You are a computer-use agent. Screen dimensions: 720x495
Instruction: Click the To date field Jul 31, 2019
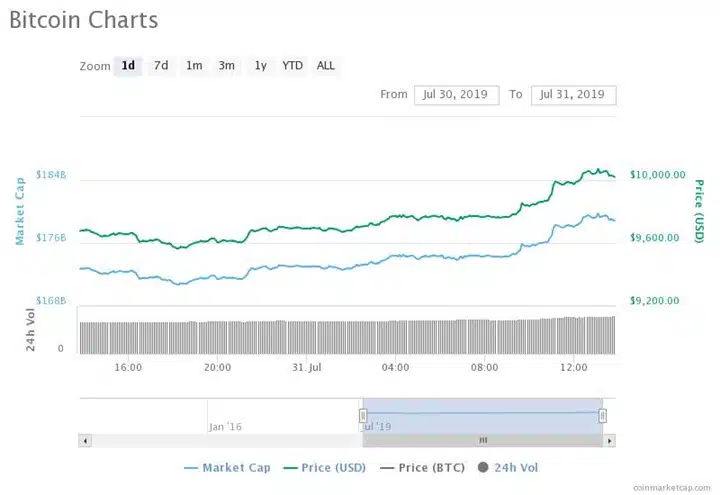[574, 95]
